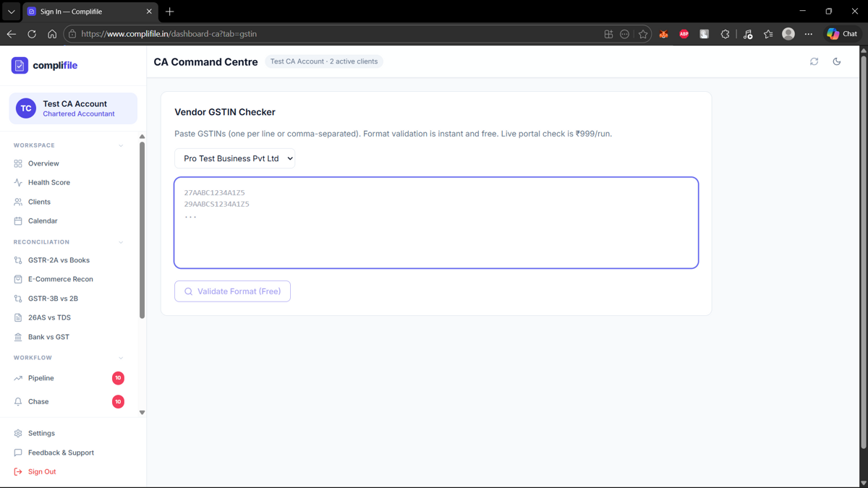The height and width of the screenshot is (488, 868).
Task: Close the Sign In — Complifile tab
Action: [x=149, y=12]
